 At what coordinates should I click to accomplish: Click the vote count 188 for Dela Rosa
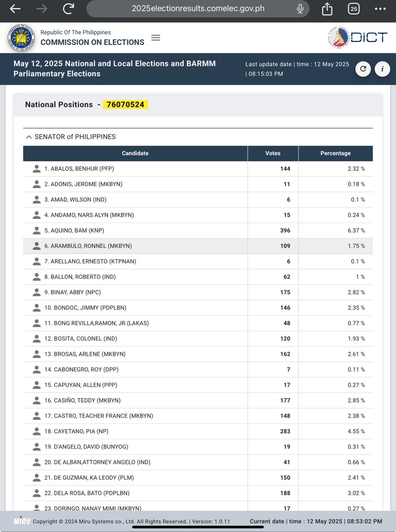[x=285, y=493]
